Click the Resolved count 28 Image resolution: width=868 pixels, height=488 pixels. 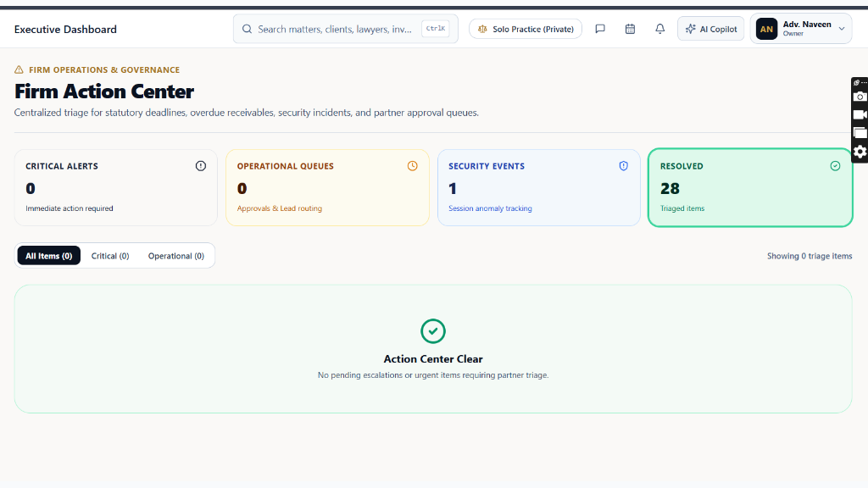670,189
